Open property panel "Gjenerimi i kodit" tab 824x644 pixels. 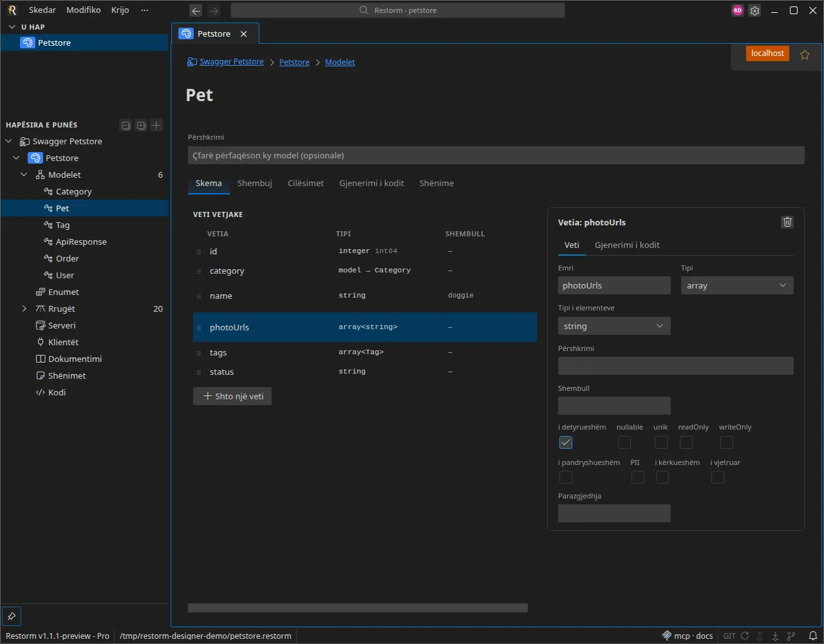pos(627,245)
